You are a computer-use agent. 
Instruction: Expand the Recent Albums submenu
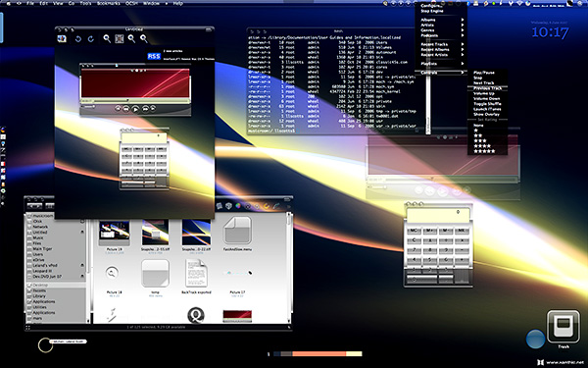(441, 50)
